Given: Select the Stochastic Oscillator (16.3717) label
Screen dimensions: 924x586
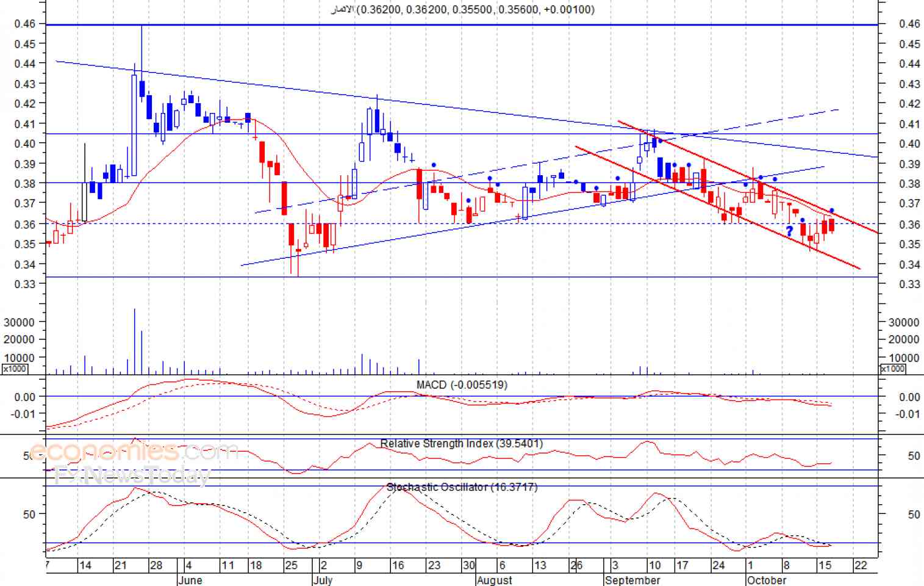Looking at the screenshot, I should point(462,487).
